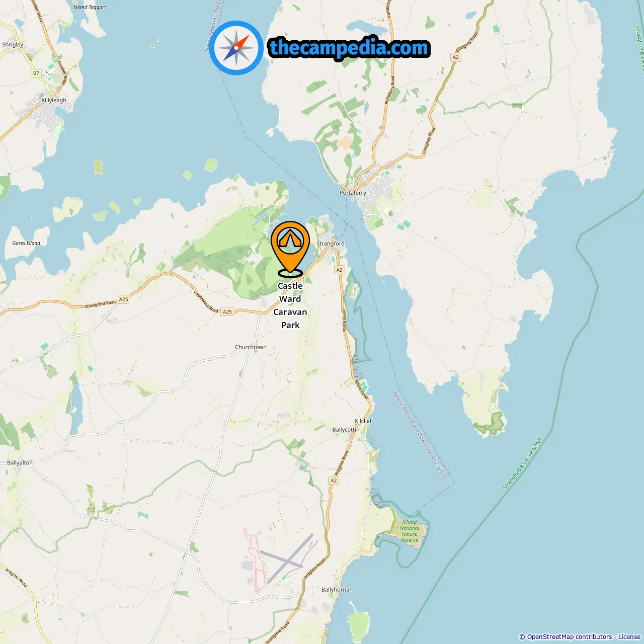
Task: Click the Ballyalton place label
Action: 20,463
